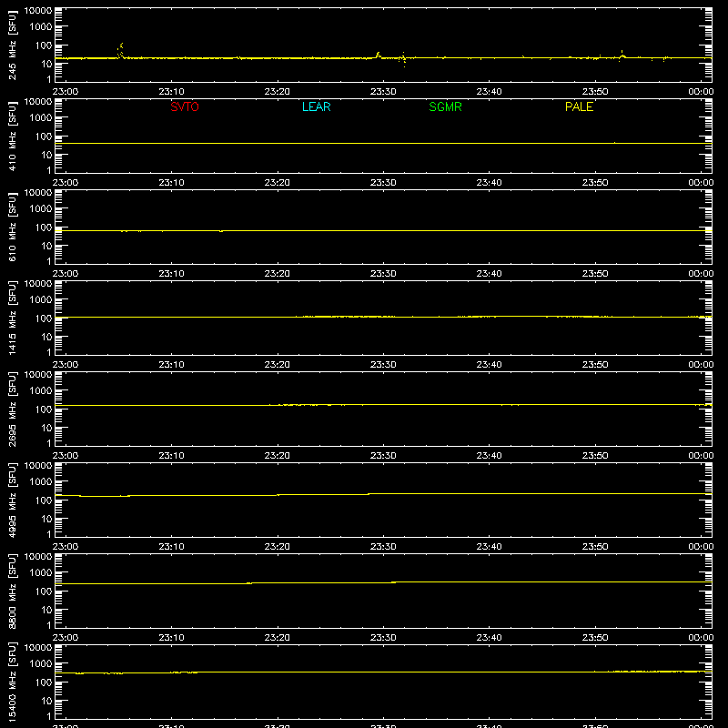Select the 1415 MHz [SFU] axis label
The image size is (728, 728).
12,318
